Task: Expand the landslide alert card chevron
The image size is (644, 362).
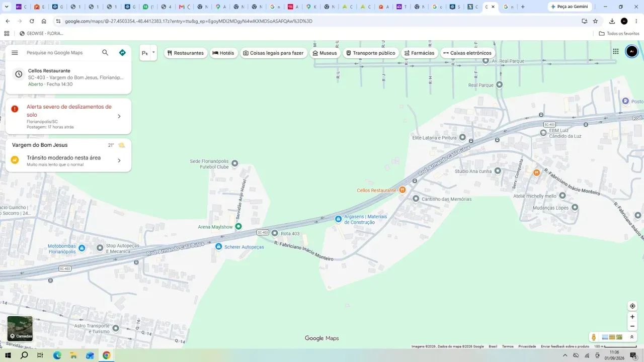Action: click(119, 116)
